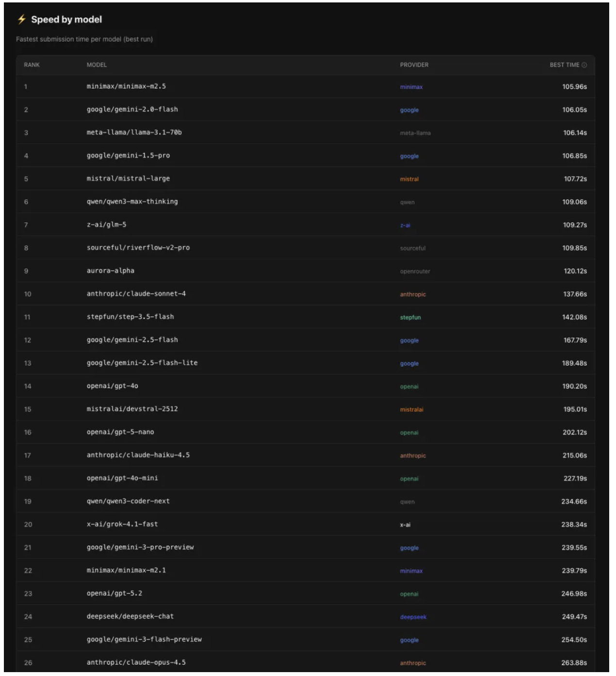This screenshot has width=616, height=676.
Task: Select the x-ai/grok-4.1-fast model row
Action: [x=122, y=524]
